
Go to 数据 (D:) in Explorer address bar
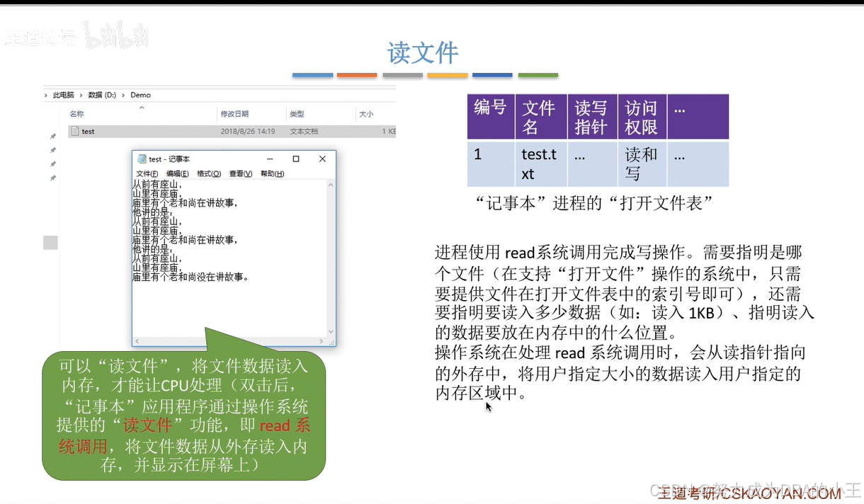point(102,95)
